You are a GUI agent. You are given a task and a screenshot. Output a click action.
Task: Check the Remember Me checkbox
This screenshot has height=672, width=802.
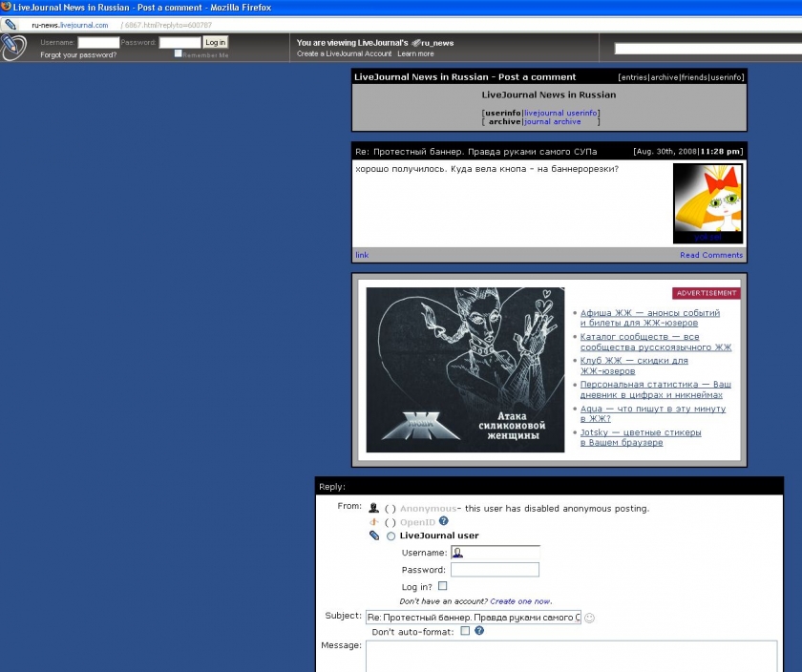point(178,53)
